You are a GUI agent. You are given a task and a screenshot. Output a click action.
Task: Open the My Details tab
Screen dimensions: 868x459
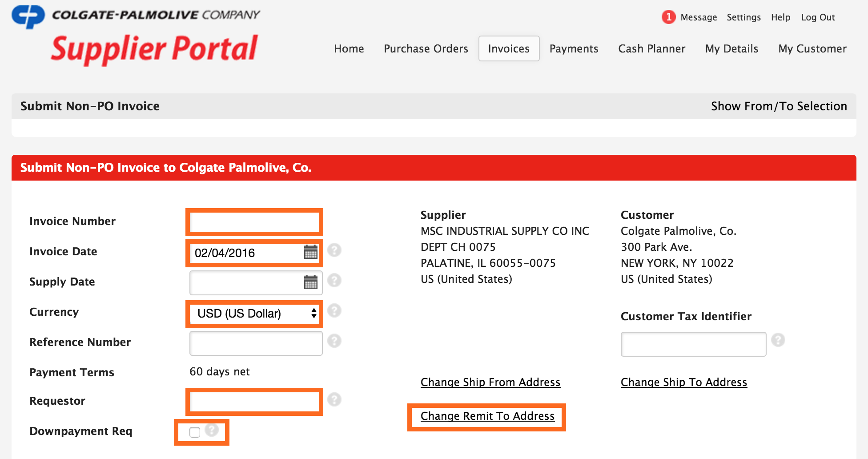tap(731, 48)
